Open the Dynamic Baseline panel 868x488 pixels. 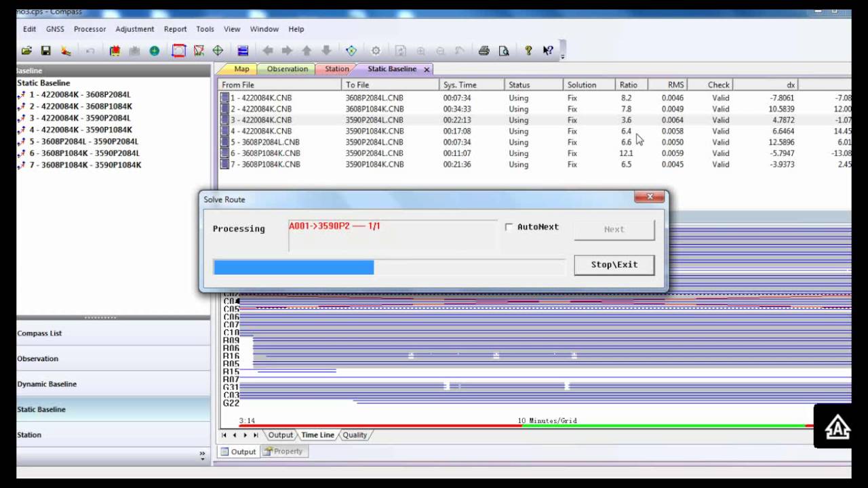(113, 384)
